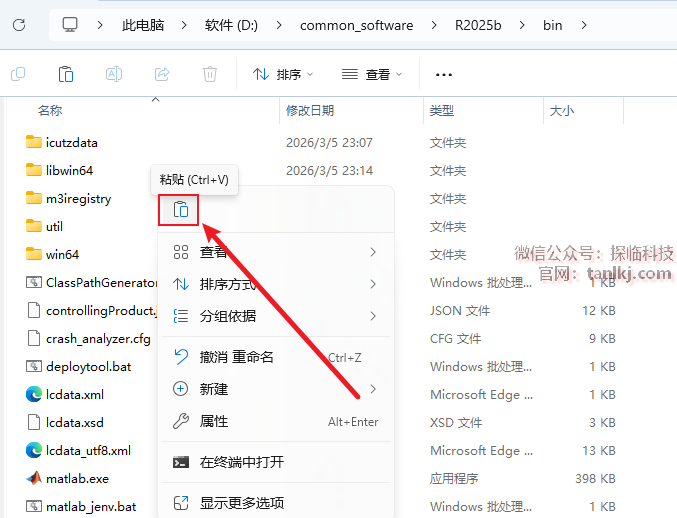Expand chevron after common_software in breadcrumb
The height and width of the screenshot is (518, 677).
(434, 25)
